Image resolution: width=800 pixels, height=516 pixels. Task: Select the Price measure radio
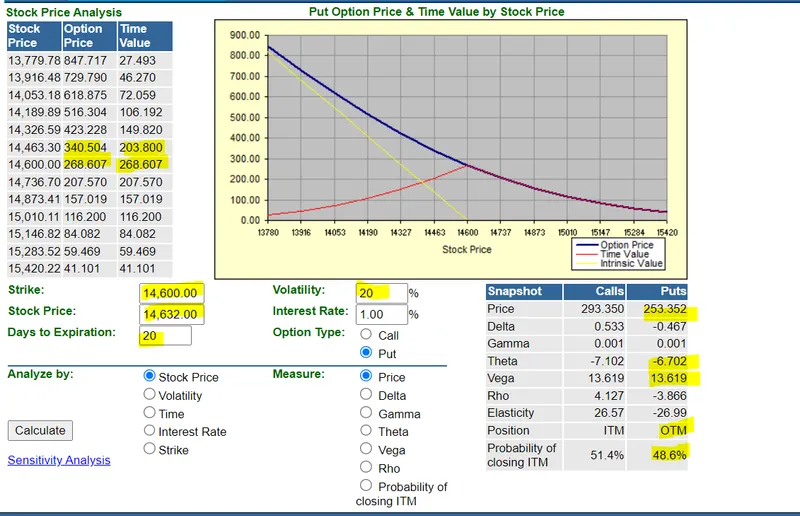[366, 376]
